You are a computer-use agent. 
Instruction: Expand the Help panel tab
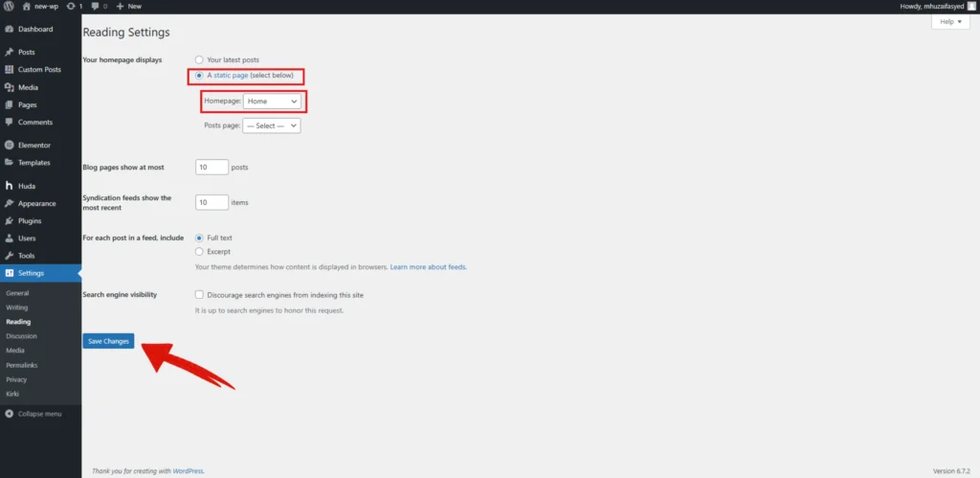coord(950,22)
